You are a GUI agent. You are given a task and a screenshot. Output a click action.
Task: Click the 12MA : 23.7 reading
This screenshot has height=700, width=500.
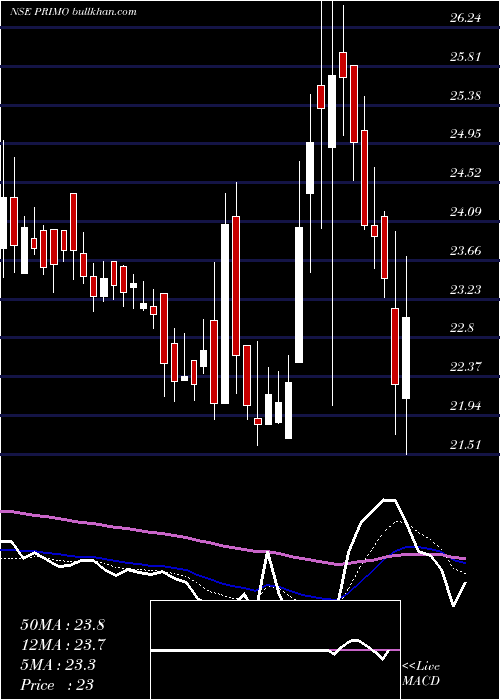coord(62,645)
